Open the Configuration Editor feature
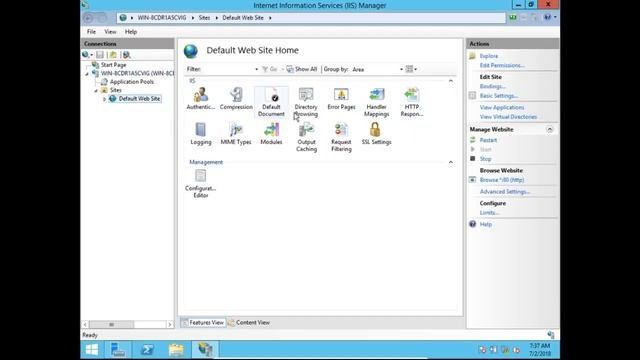The height and width of the screenshot is (360, 640). [x=200, y=184]
